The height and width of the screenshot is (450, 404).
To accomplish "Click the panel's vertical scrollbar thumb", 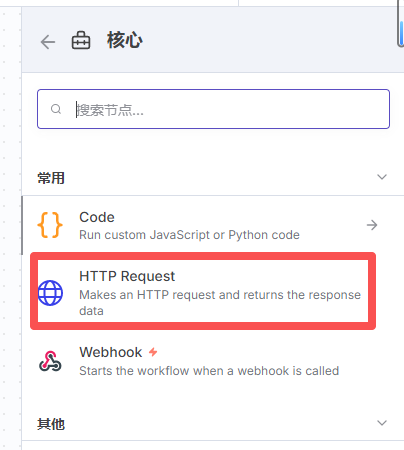I will [x=22, y=226].
